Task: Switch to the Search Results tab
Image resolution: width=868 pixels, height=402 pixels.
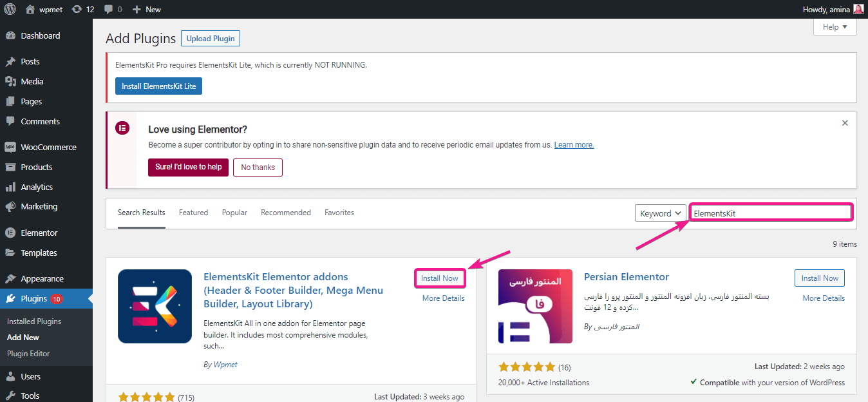Action: (142, 213)
